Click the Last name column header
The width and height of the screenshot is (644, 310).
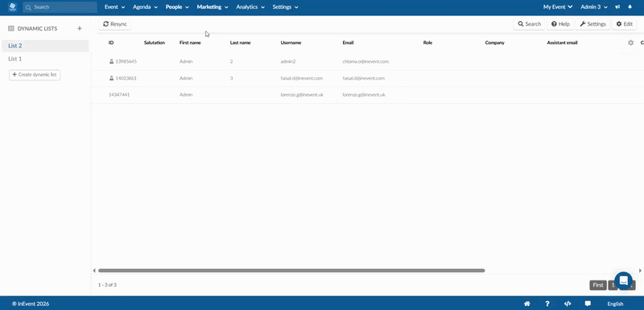[x=240, y=43]
